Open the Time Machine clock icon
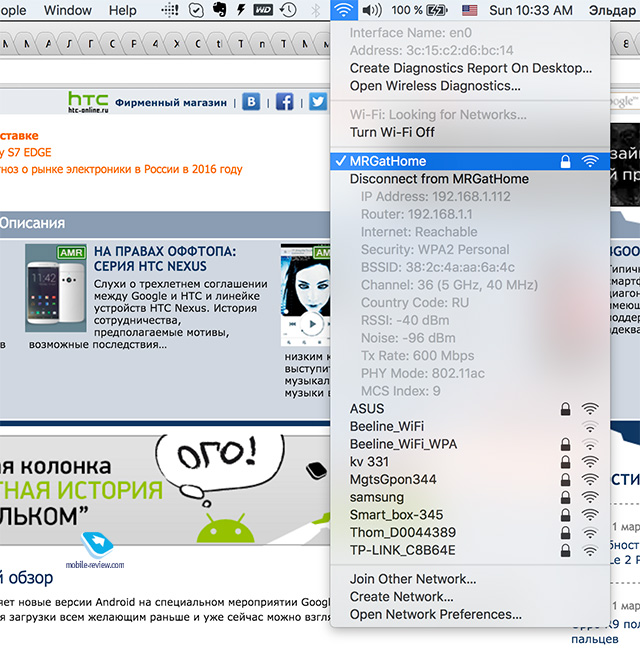This screenshot has width=640, height=657. point(288,10)
